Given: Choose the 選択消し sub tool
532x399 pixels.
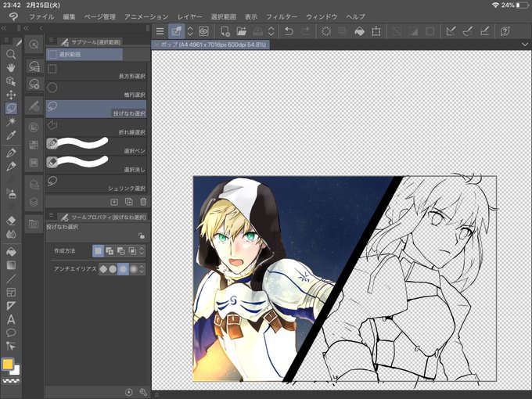Looking at the screenshot, I should (x=96, y=165).
